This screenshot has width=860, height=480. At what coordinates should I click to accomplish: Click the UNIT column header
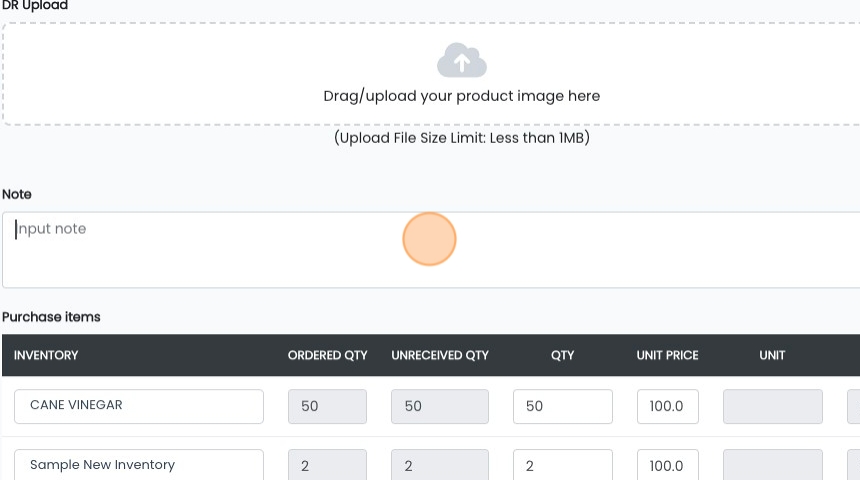[772, 355]
